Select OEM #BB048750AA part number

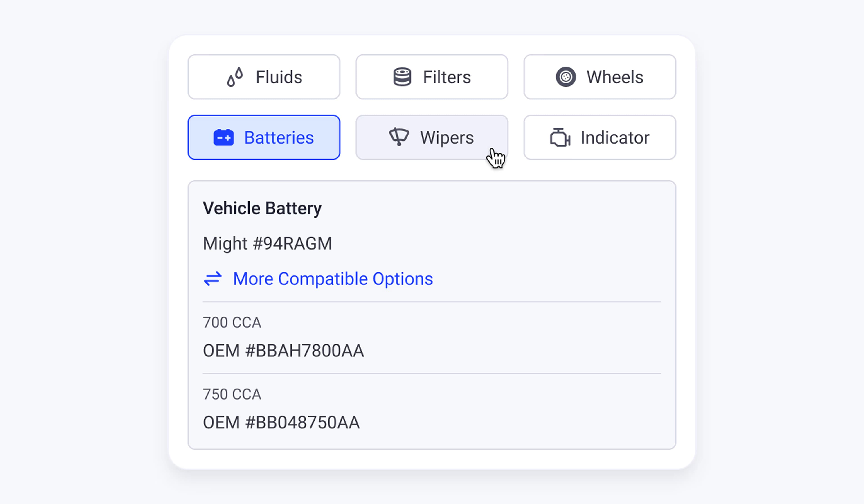coord(281,422)
